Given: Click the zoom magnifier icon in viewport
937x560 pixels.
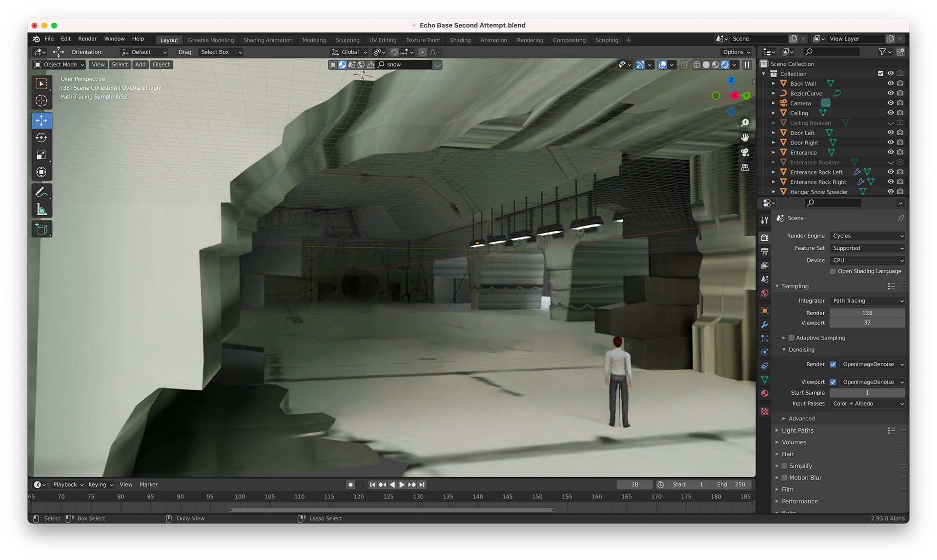Looking at the screenshot, I should coord(745,122).
